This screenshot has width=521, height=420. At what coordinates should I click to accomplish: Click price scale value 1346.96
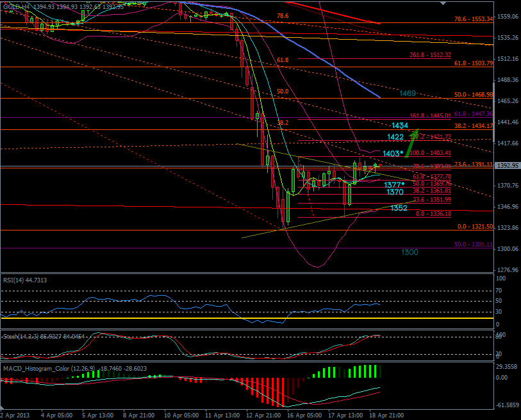(x=508, y=207)
